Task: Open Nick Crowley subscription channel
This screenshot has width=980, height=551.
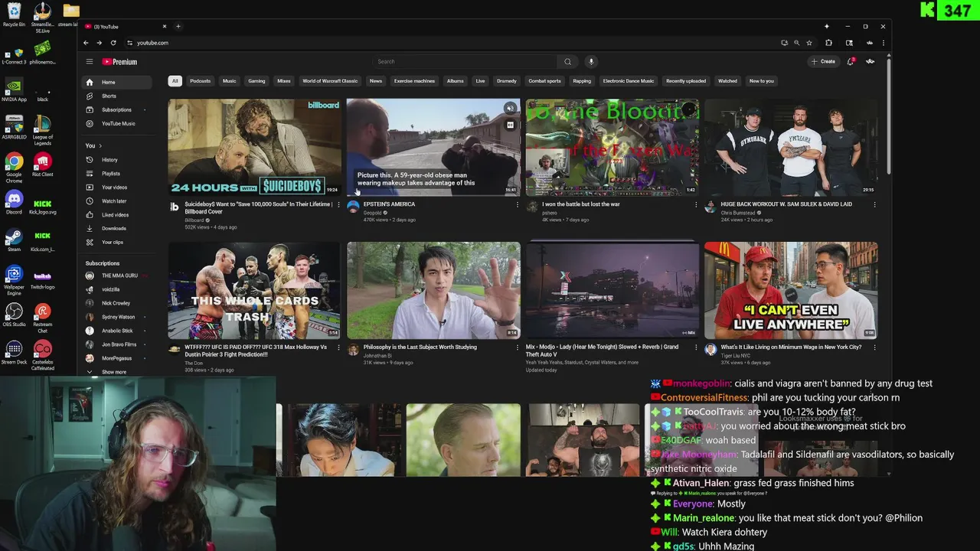Action: click(x=115, y=303)
